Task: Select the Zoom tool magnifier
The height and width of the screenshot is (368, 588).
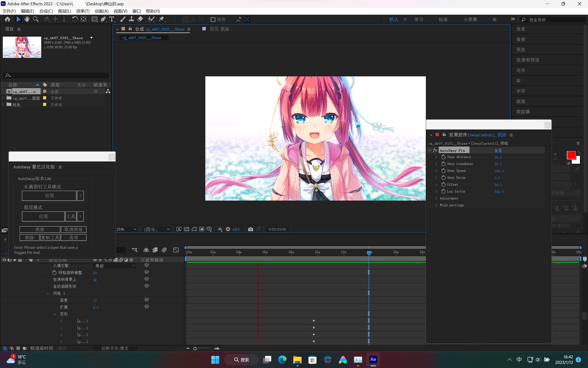Action: (35, 19)
